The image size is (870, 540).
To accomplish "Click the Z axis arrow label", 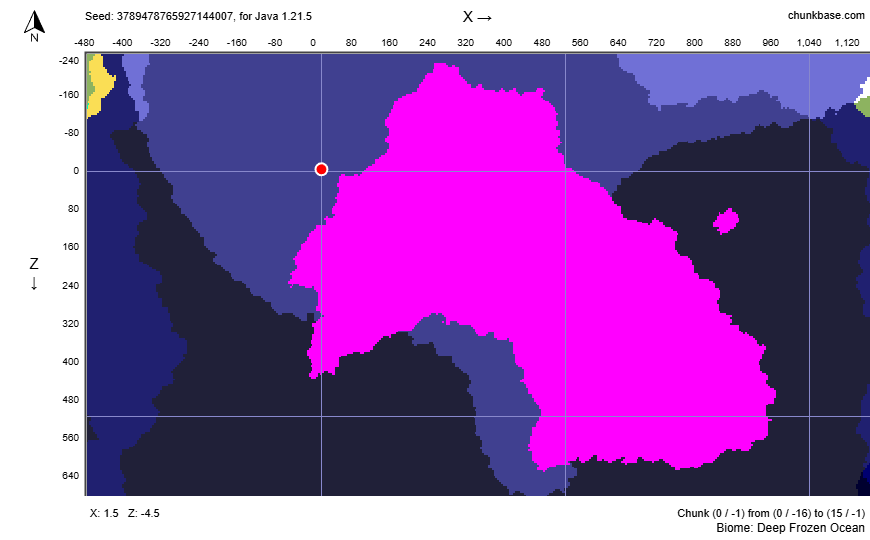I will pyautogui.click(x=34, y=273).
